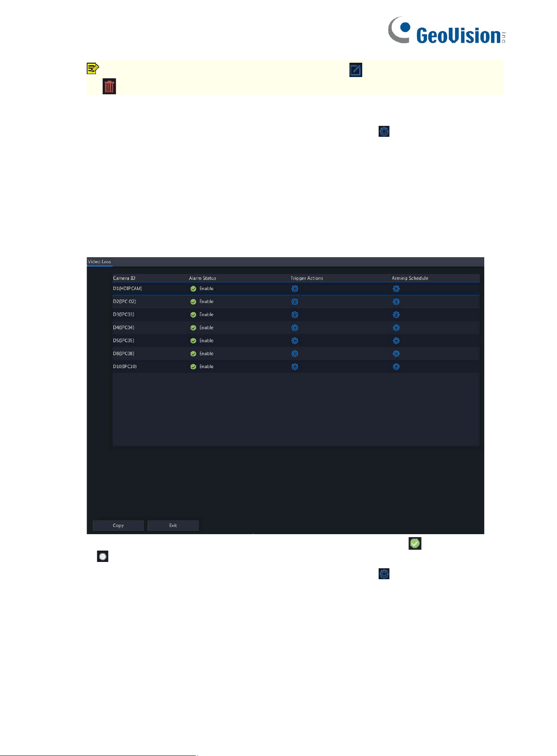Screen dimensions: 557x756
Task: Toggle alarm status for D2(IPC 02)
Action: 193,302
